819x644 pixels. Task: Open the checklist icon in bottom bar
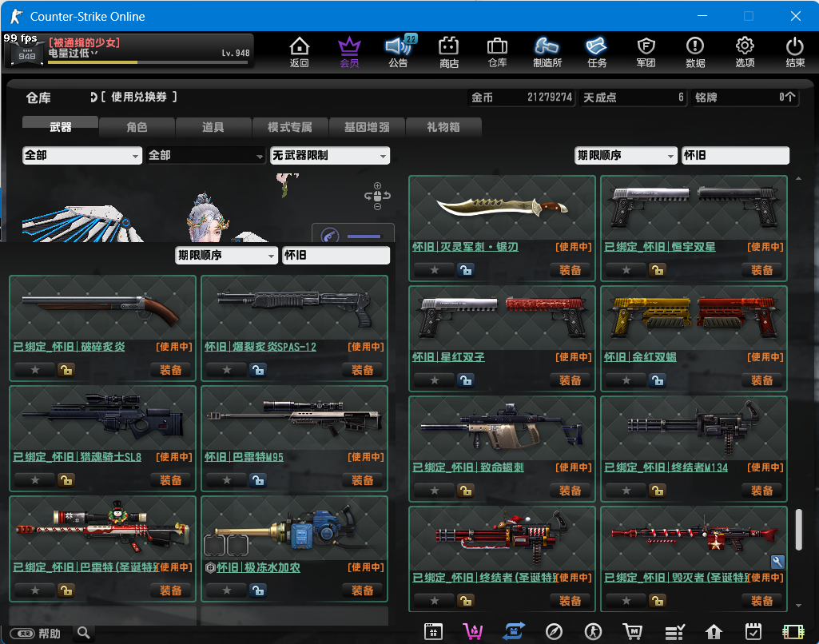674,633
